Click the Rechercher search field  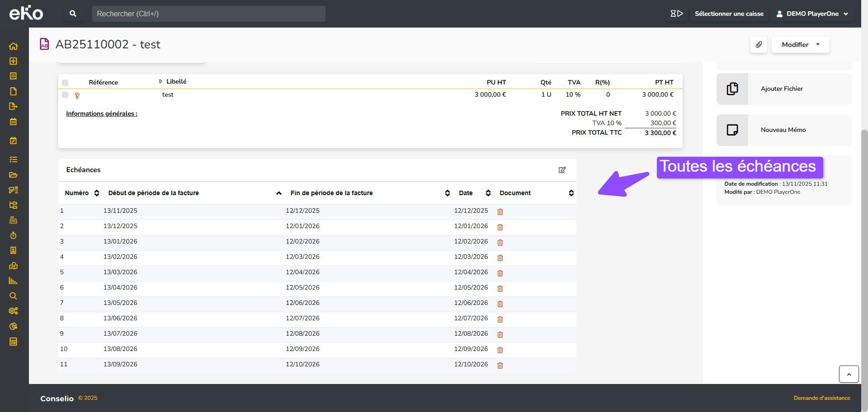coord(208,14)
